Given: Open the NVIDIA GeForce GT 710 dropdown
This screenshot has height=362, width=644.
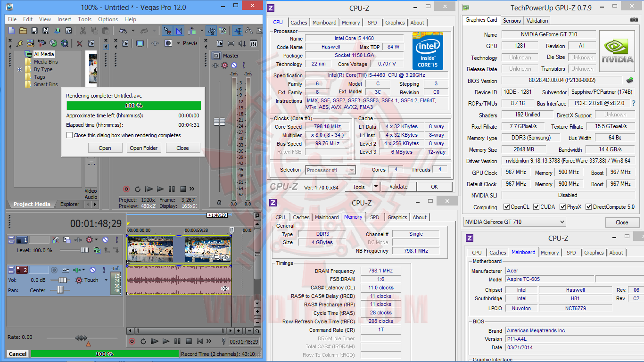Looking at the screenshot, I should point(514,222).
